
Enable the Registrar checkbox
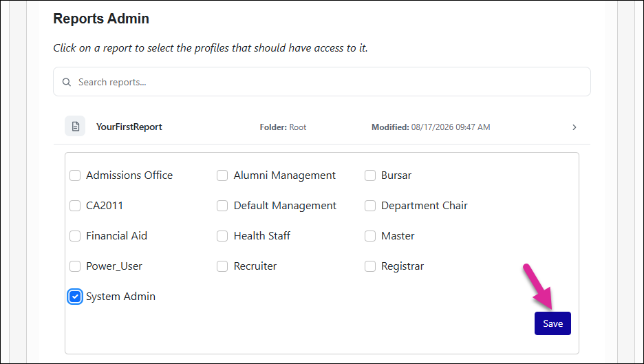point(370,266)
